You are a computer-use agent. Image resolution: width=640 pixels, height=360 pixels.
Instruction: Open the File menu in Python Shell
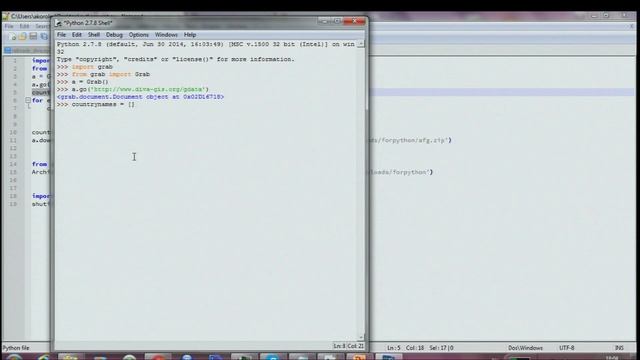[x=61, y=35]
